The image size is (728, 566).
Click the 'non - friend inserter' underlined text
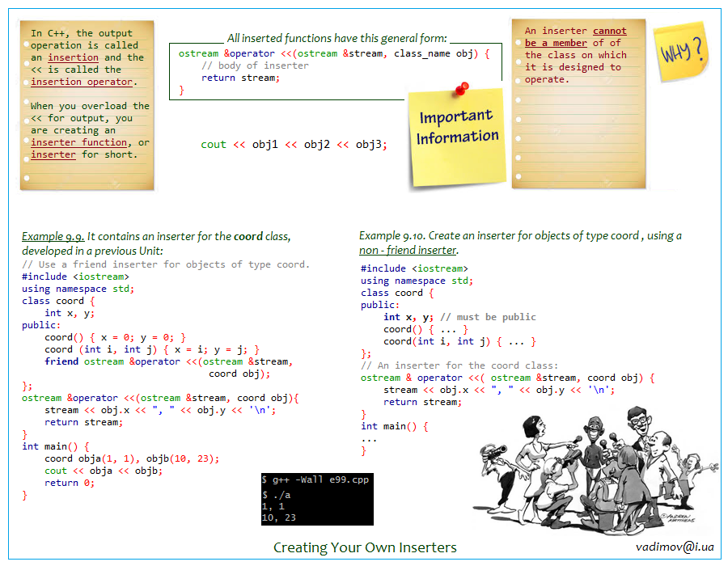[x=408, y=250]
